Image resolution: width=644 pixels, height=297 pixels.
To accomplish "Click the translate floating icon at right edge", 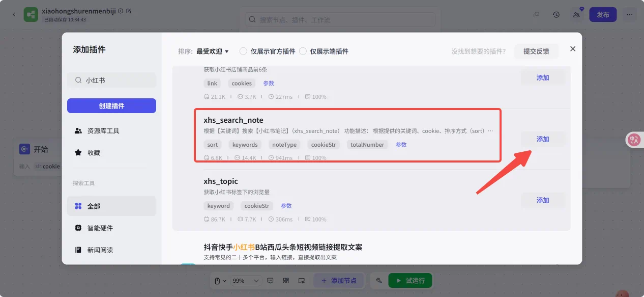I will coord(634,141).
